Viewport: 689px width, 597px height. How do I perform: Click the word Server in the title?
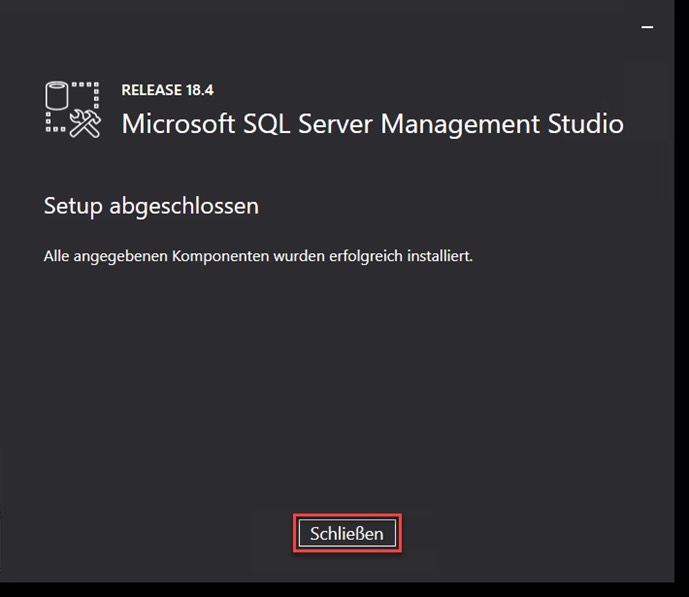pos(336,124)
